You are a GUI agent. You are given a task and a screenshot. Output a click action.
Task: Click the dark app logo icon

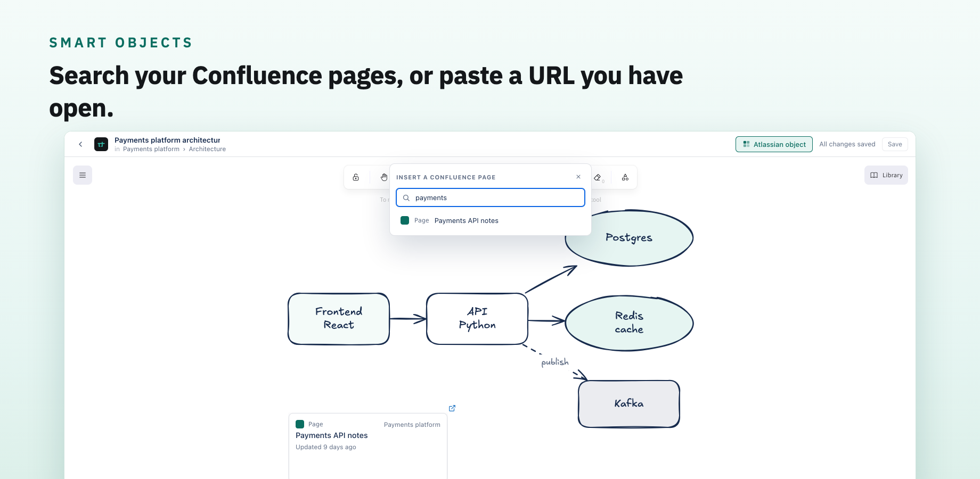[x=101, y=144]
